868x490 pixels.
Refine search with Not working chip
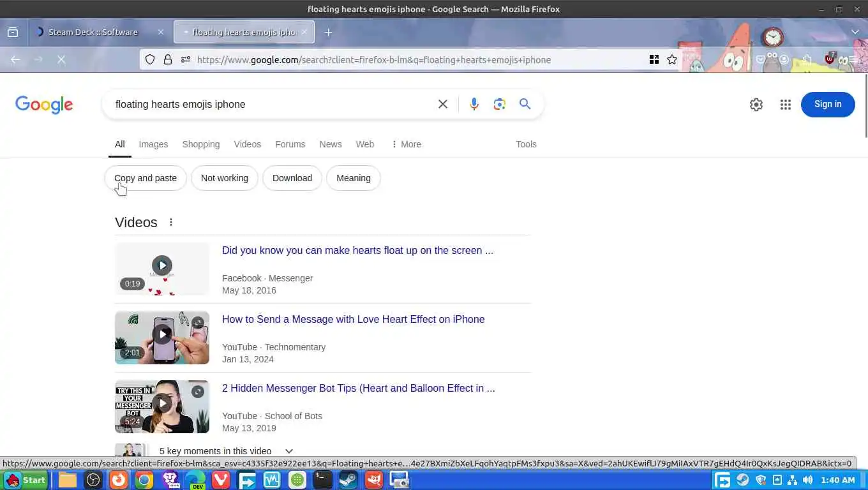[225, 178]
